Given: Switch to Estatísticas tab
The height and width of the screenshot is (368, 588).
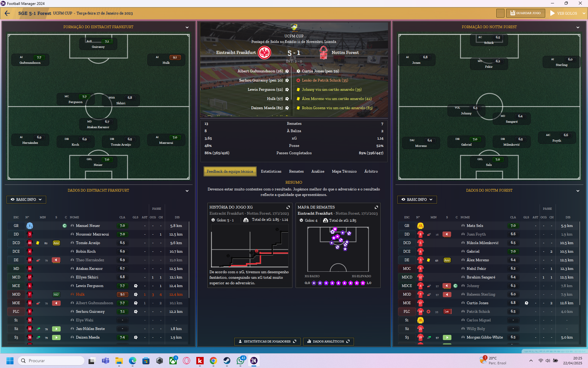Looking at the screenshot, I should 271,171.
